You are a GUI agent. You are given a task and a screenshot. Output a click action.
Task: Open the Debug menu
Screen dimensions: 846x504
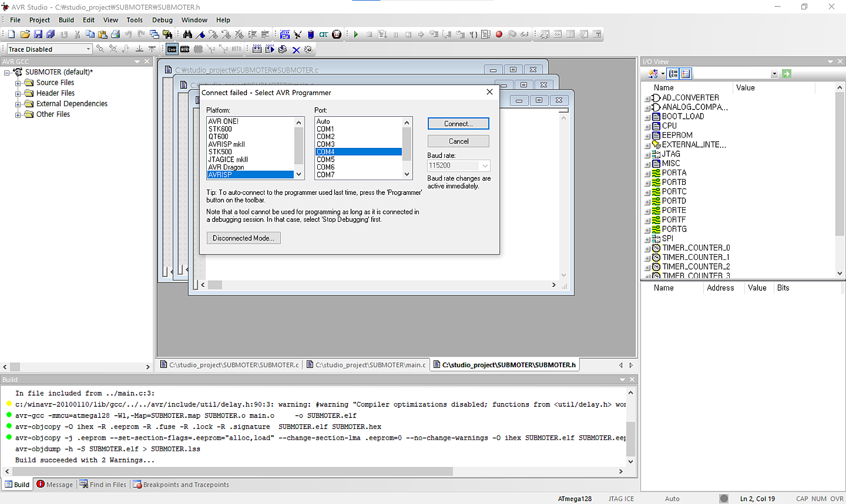[162, 20]
